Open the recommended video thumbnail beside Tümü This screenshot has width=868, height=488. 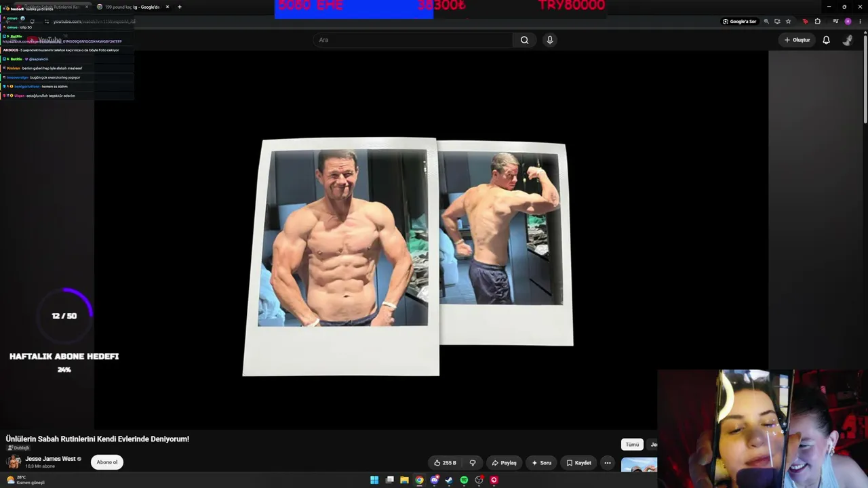[639, 465]
